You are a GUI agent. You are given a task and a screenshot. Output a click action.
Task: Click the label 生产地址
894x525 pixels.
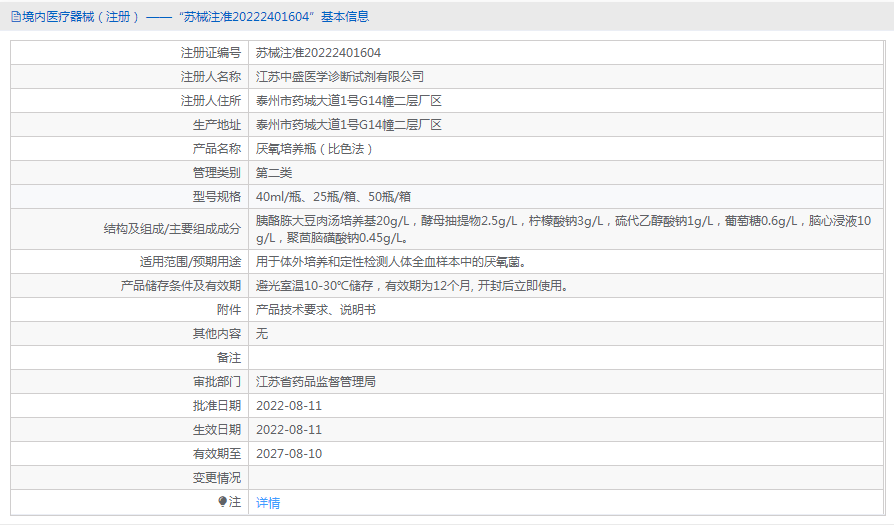(x=217, y=125)
